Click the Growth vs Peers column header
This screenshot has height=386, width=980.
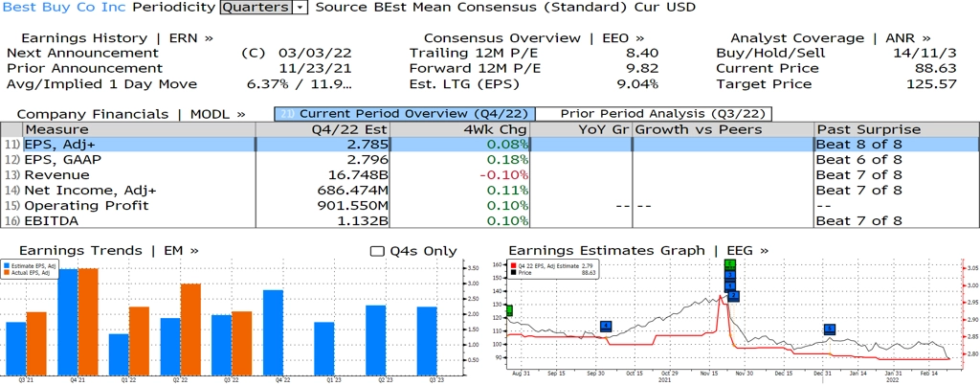[x=724, y=129]
